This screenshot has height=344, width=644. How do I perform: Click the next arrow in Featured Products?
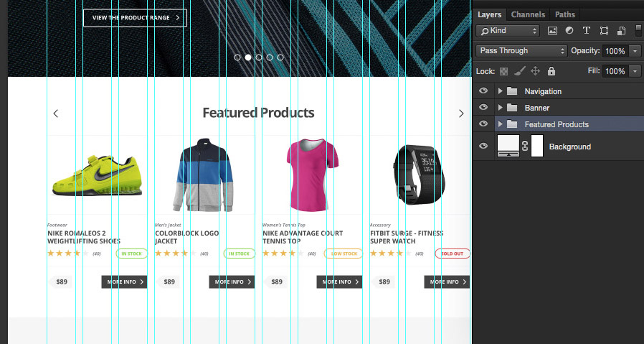click(x=461, y=113)
